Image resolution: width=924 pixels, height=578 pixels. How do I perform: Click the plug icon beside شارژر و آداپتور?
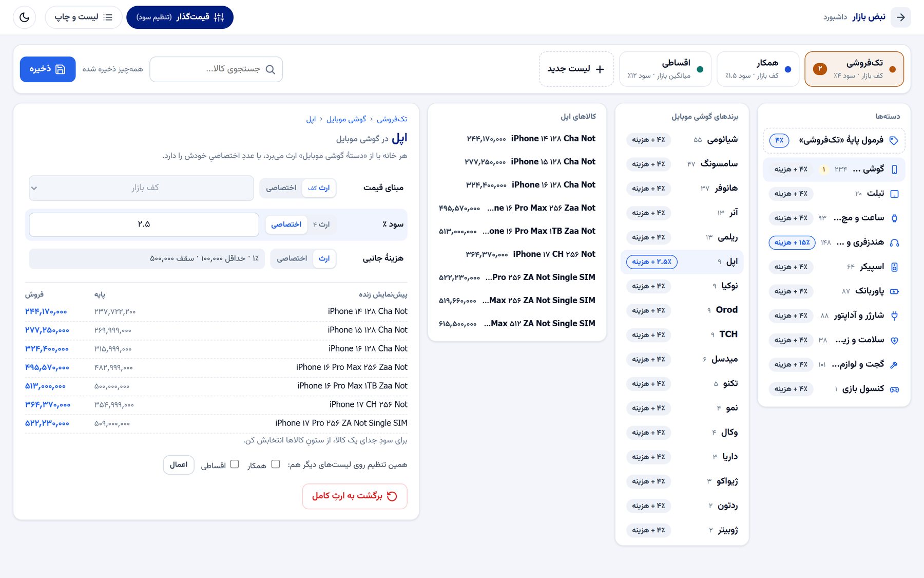tap(894, 315)
